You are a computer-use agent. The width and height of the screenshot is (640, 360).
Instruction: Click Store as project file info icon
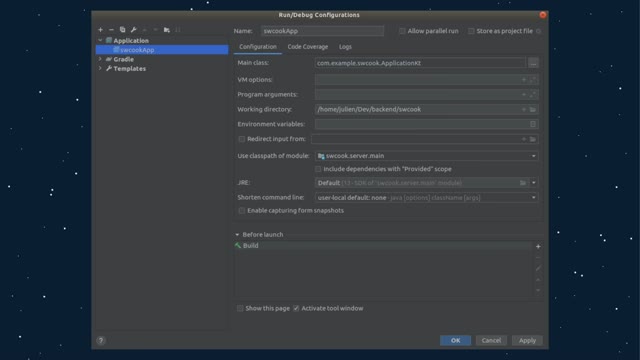tap(538, 31)
